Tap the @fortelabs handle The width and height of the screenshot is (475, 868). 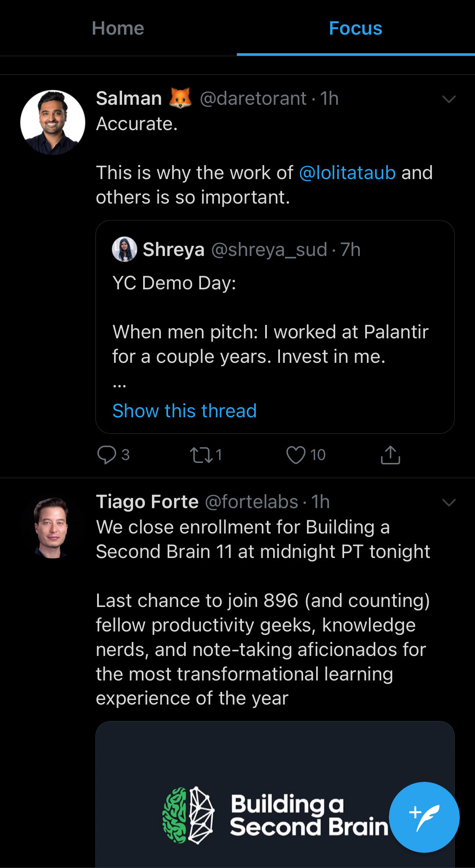[252, 502]
